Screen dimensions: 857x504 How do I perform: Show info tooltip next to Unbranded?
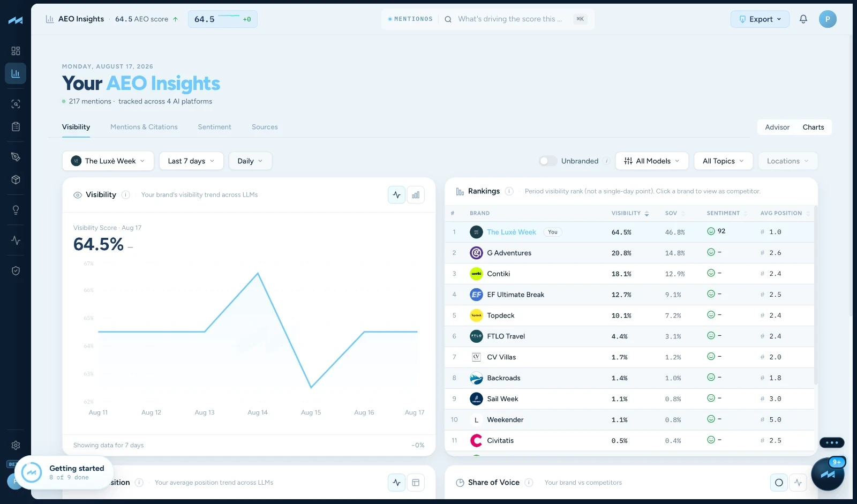(x=606, y=161)
